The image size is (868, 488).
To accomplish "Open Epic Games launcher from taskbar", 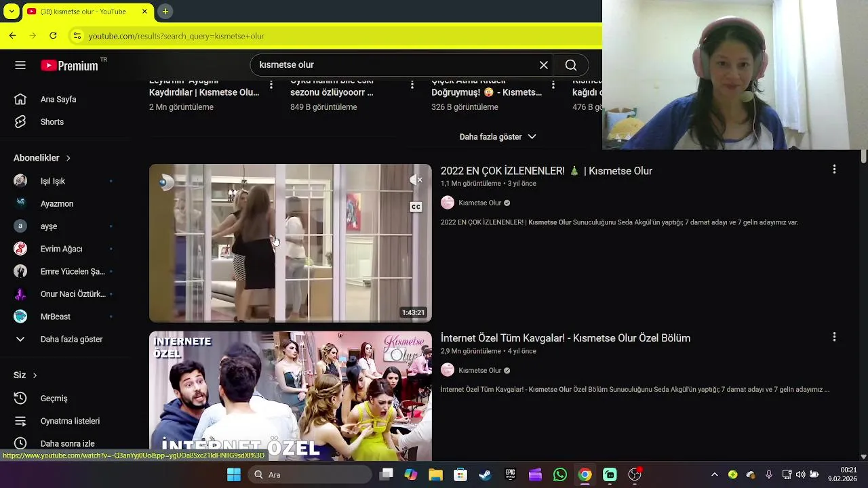I will (510, 474).
